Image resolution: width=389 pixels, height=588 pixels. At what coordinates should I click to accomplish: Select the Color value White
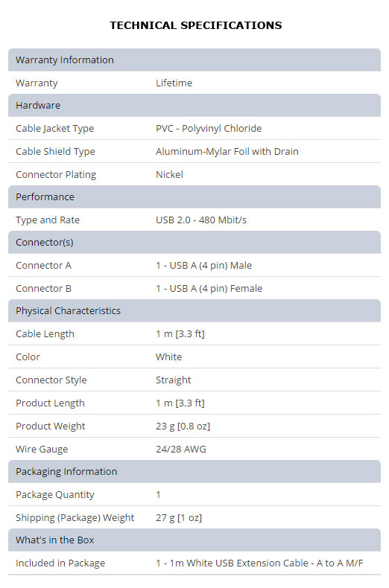pos(168,357)
